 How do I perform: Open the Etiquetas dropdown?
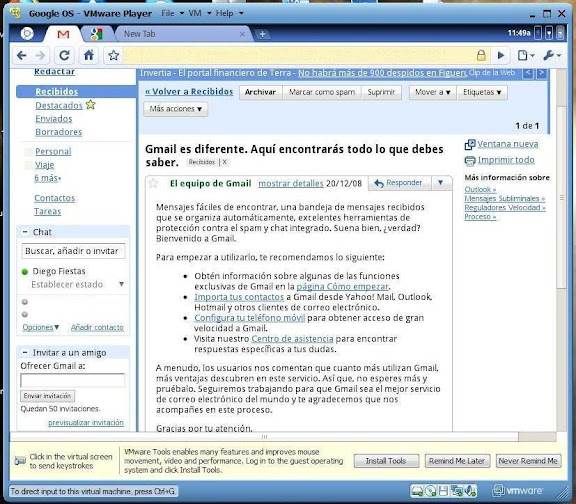pos(482,92)
